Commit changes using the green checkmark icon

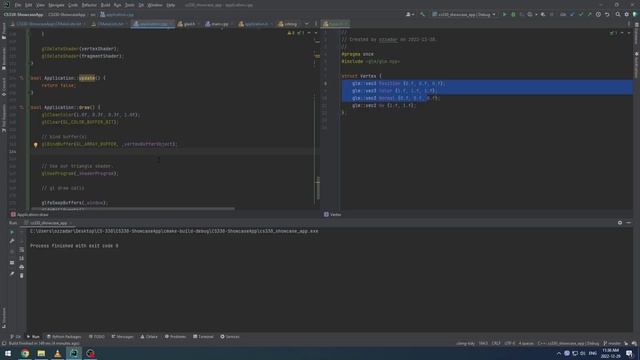580,14
